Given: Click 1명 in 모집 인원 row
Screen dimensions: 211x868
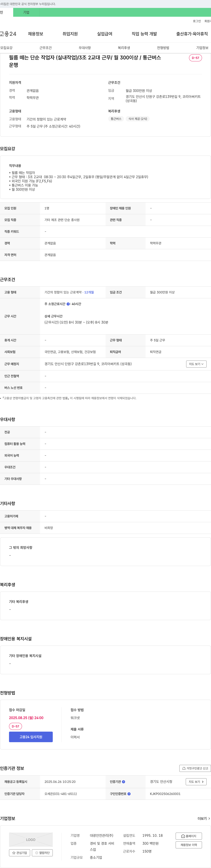Looking at the screenshot, I should tap(47, 208).
